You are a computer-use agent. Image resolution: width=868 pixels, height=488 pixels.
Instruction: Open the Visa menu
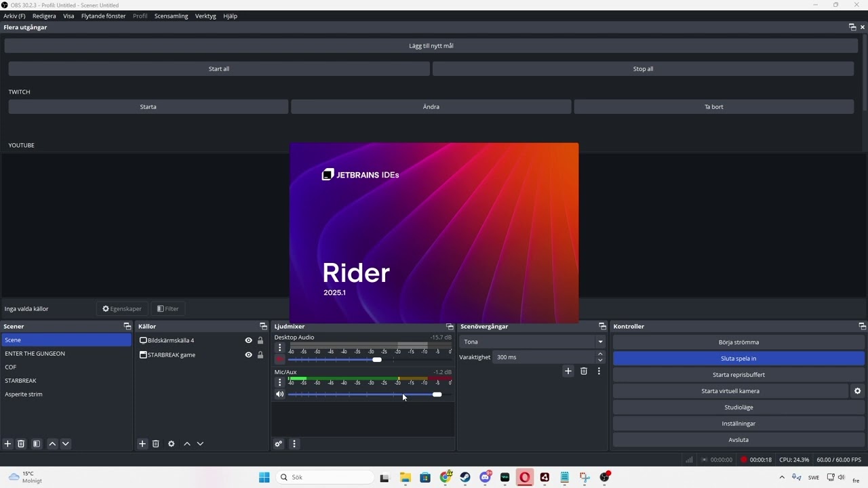tap(68, 16)
